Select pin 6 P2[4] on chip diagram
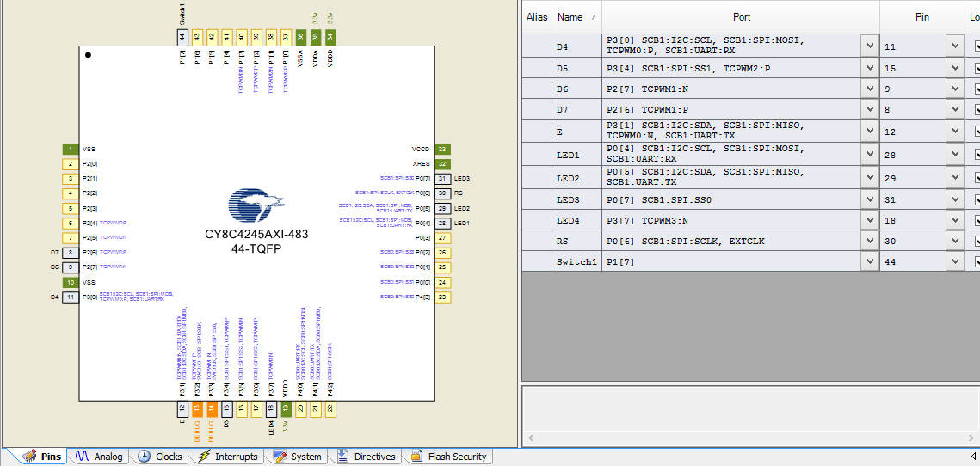Screen dimensions: 980x466 click(70, 223)
